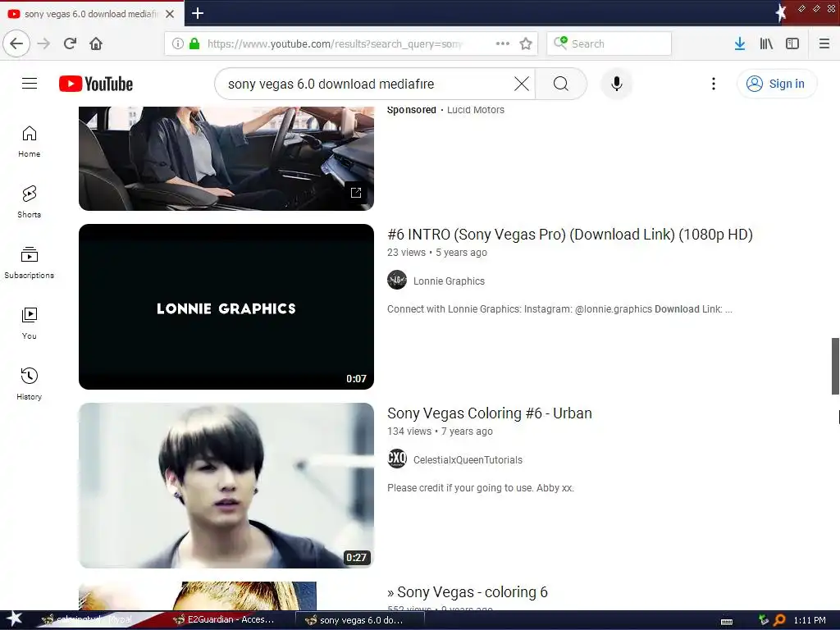
Task: Search with your voice microphone button
Action: tap(617, 84)
